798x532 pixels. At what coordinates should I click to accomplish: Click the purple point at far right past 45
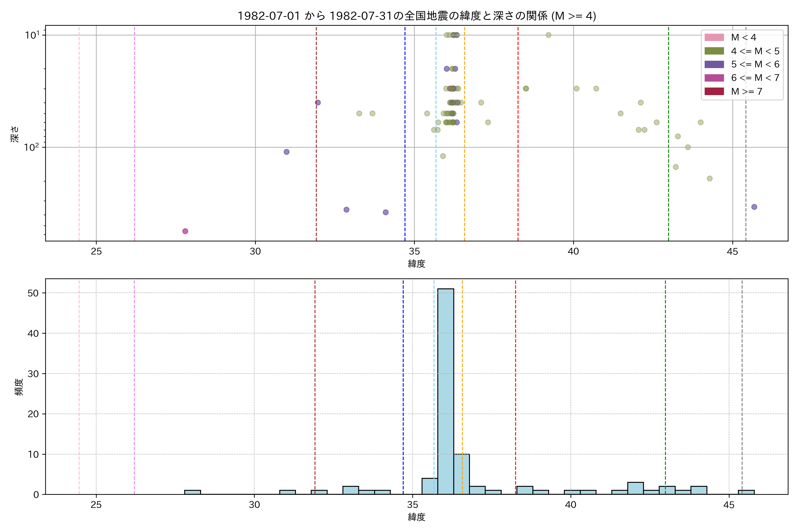754,207
